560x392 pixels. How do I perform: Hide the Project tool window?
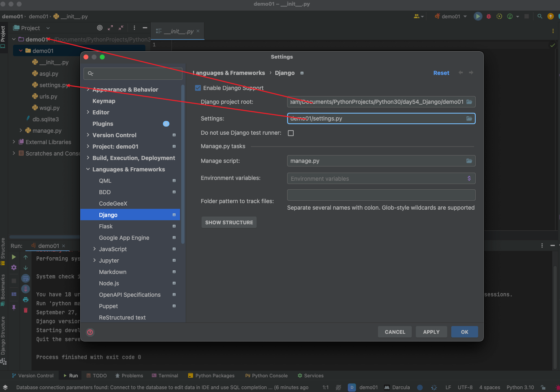click(x=145, y=28)
